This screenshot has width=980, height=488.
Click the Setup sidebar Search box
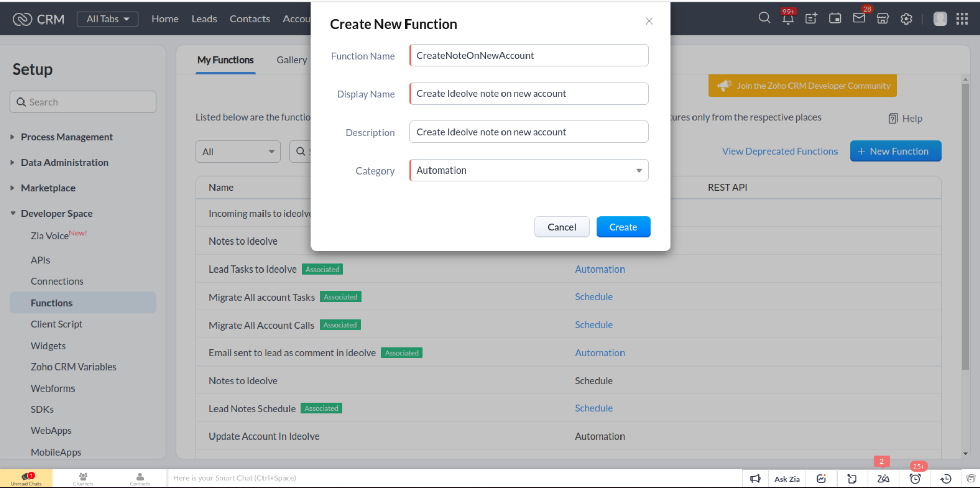[83, 102]
